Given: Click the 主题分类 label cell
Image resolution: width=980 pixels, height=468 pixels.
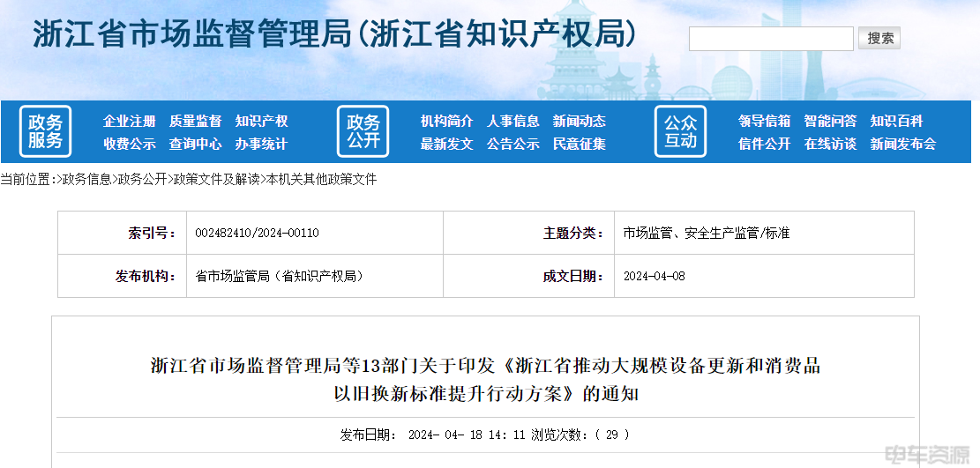Looking at the screenshot, I should click(528, 233).
